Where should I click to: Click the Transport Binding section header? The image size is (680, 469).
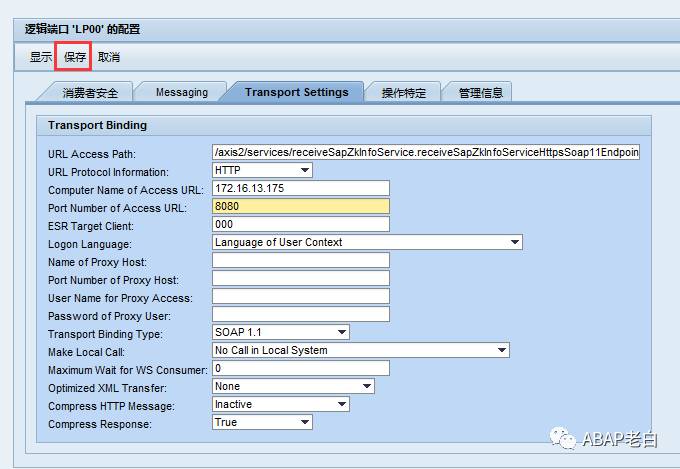coord(343,125)
